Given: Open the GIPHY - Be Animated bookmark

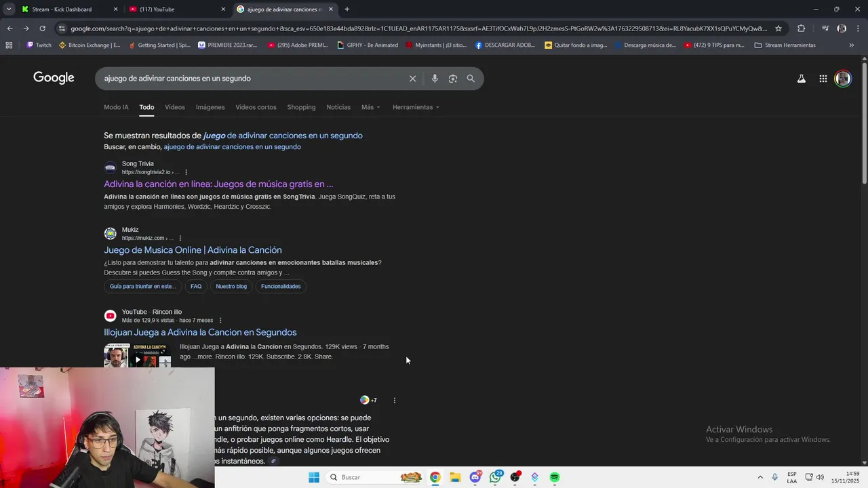Looking at the screenshot, I should 367,45.
